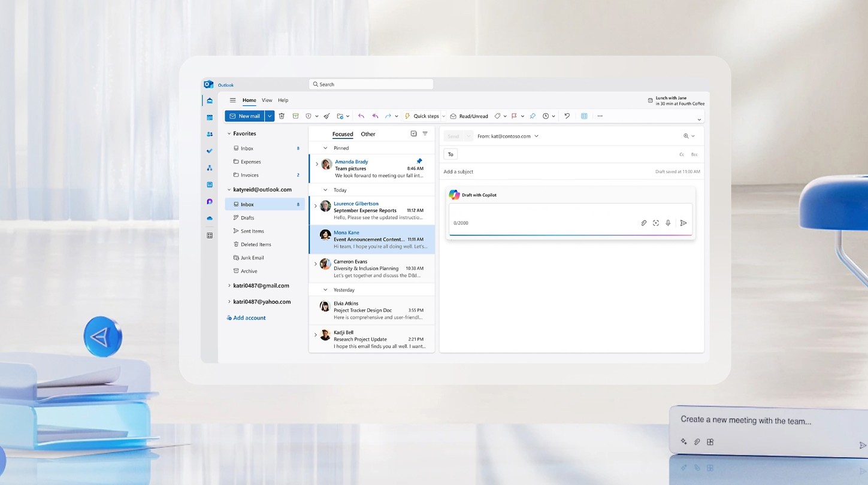
Task: Click the Read/Unread button
Action: point(469,116)
